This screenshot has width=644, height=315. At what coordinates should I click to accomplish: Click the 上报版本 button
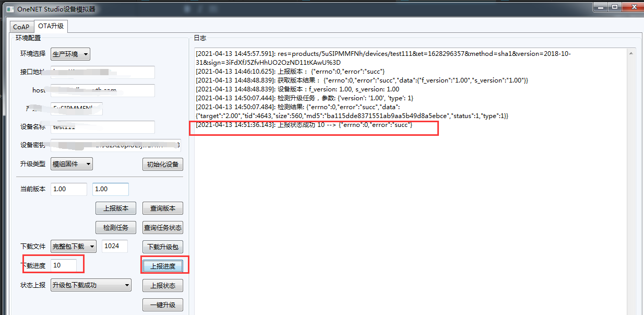[x=116, y=208]
